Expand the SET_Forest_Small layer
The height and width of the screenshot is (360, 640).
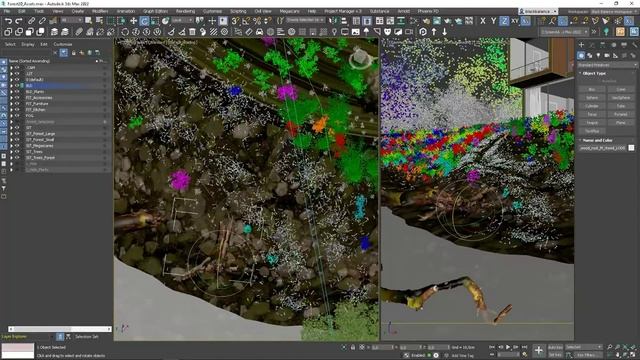pos(11,140)
